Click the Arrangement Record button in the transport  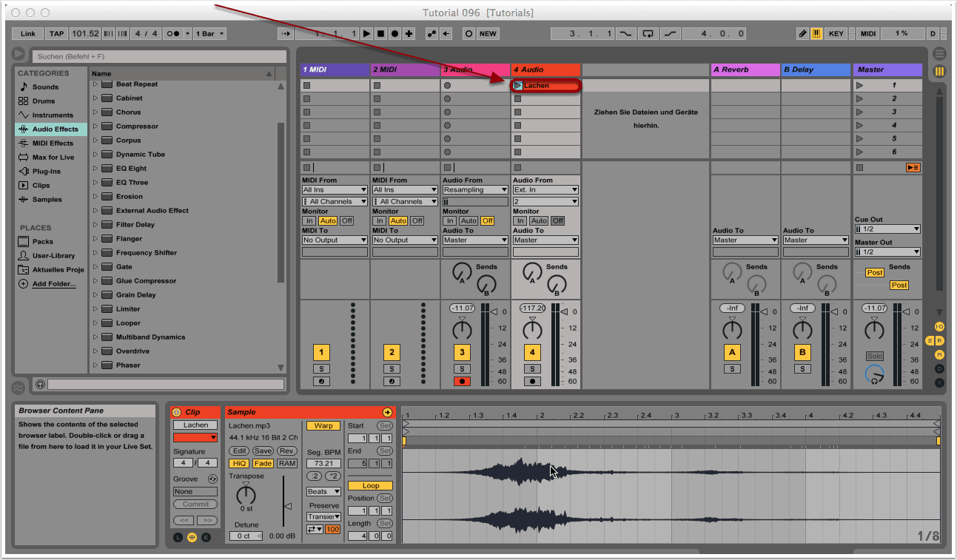(x=394, y=33)
